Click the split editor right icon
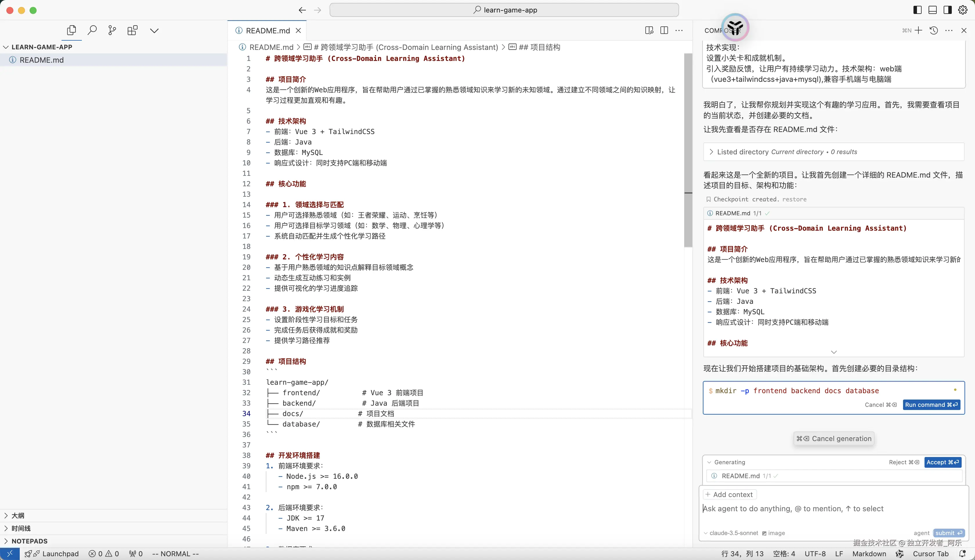The width and height of the screenshot is (975, 560). (664, 30)
